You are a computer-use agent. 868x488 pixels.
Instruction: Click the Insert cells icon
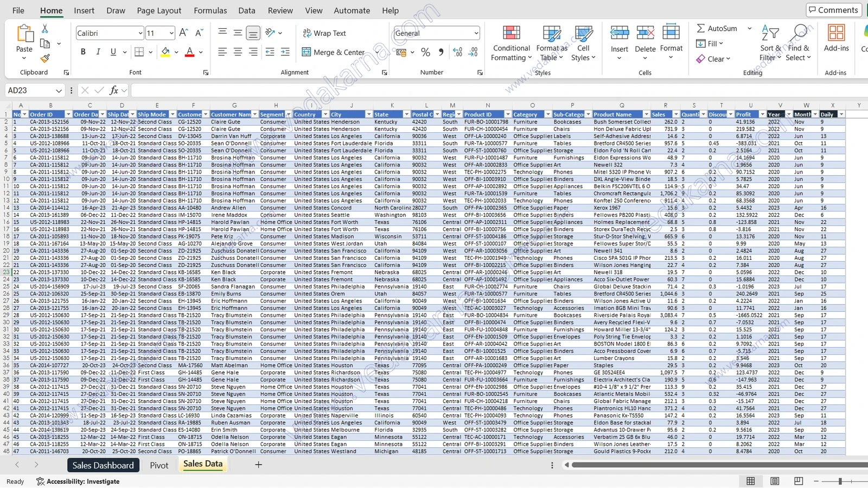click(620, 33)
